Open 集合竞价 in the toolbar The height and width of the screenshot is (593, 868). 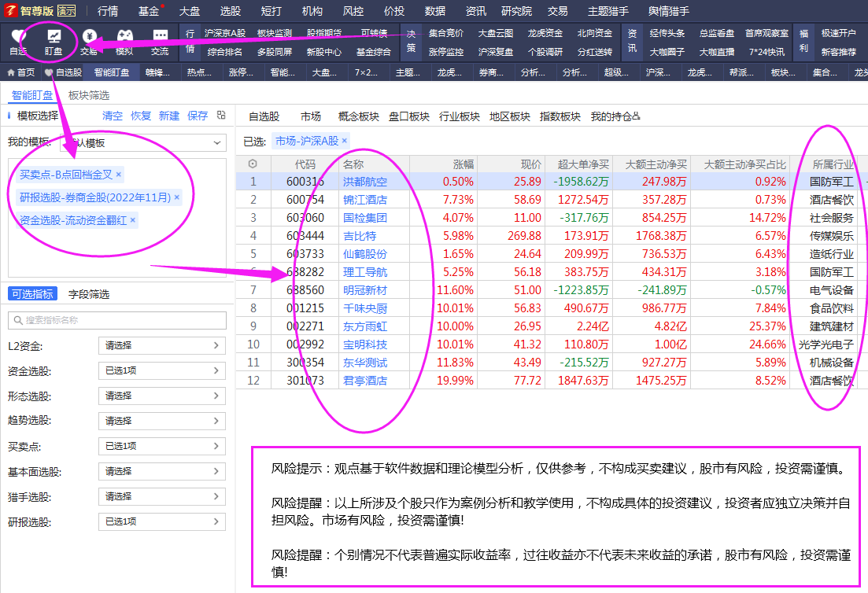click(446, 33)
